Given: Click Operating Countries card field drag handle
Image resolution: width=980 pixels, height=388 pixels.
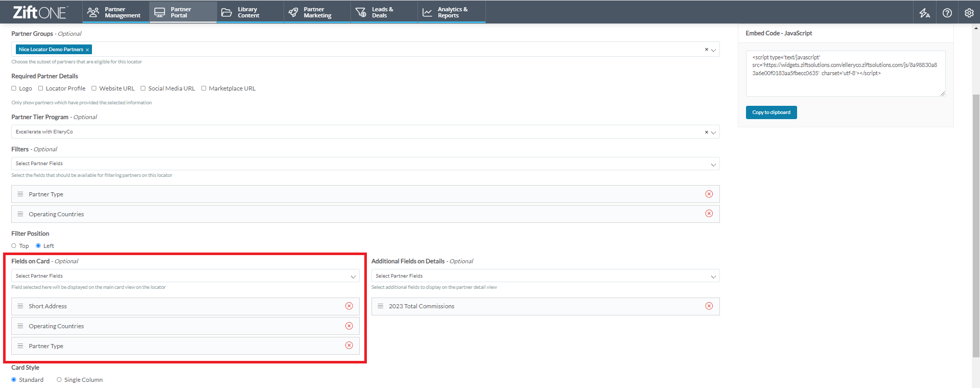Looking at the screenshot, I should tap(20, 326).
